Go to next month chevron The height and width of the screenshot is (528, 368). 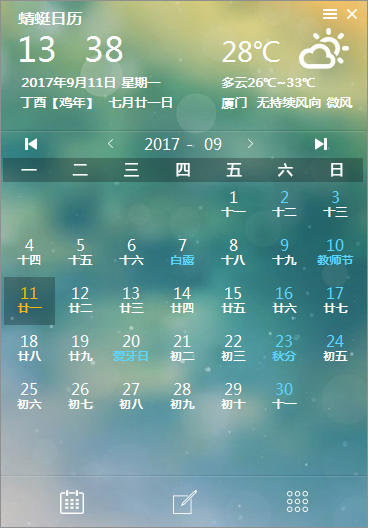point(250,144)
